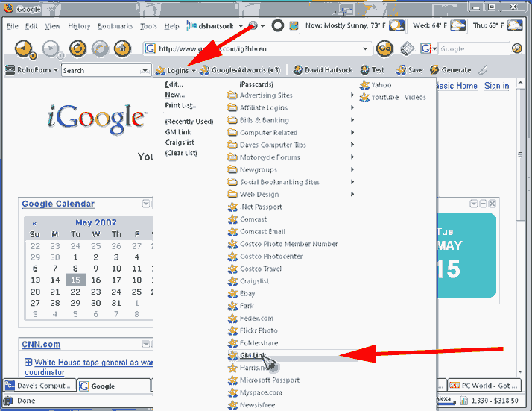Click the pencil icon after Generate
The width and height of the screenshot is (532, 411).
point(483,70)
